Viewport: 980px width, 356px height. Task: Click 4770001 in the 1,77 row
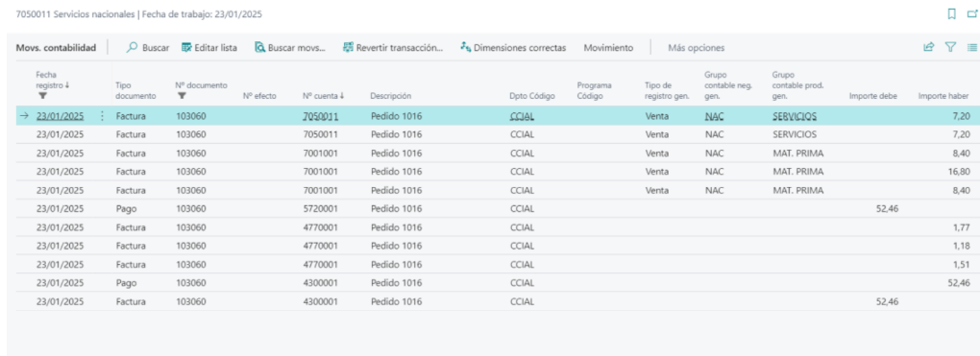(320, 227)
